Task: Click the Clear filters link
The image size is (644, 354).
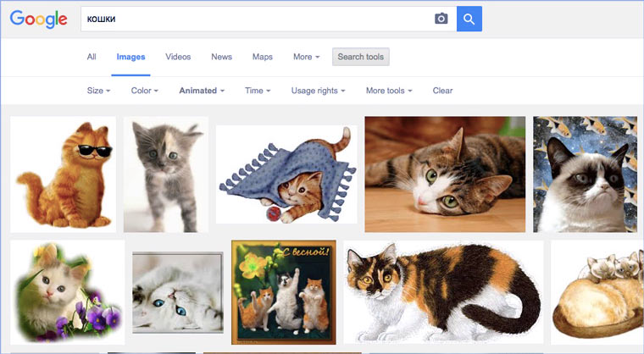Action: click(442, 91)
